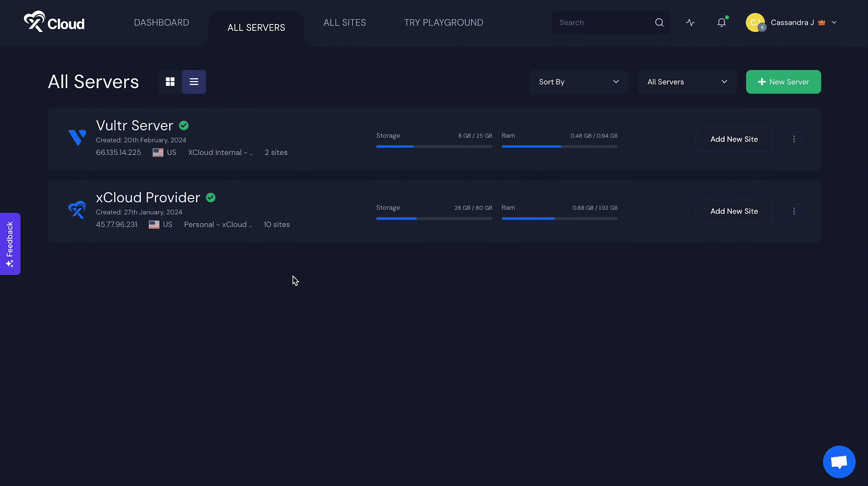The image size is (868, 486).
Task: Go to the Dashboard tab
Action: click(x=162, y=23)
